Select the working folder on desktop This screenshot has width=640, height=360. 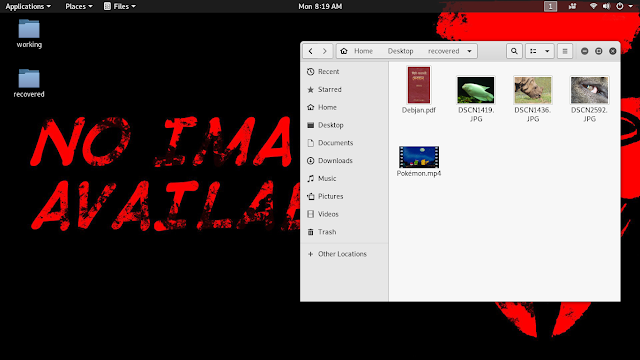29,33
